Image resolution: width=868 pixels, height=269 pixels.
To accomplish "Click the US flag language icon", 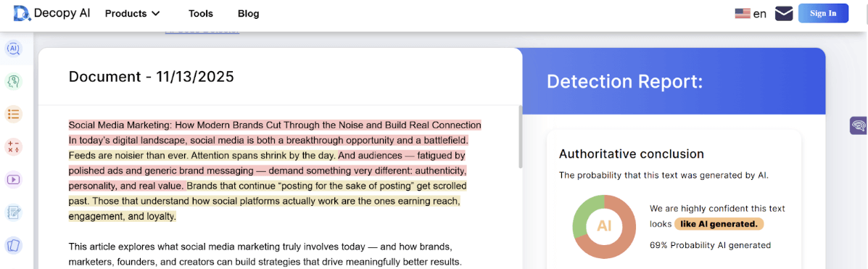I will click(x=743, y=14).
